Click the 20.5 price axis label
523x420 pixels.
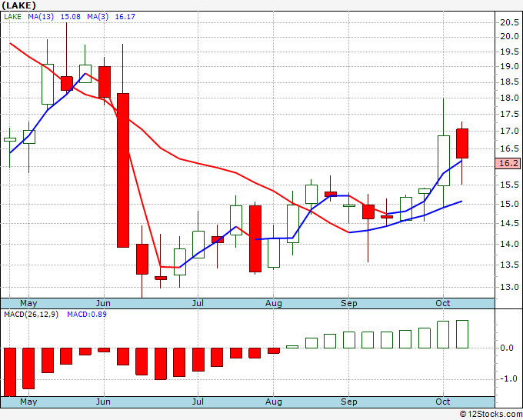pyautogui.click(x=509, y=22)
